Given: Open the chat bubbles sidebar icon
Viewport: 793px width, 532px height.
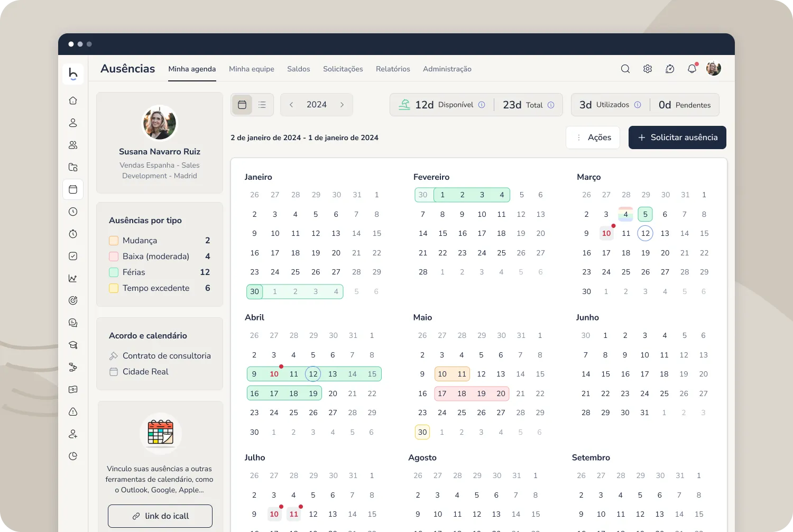Looking at the screenshot, I should click(x=73, y=323).
